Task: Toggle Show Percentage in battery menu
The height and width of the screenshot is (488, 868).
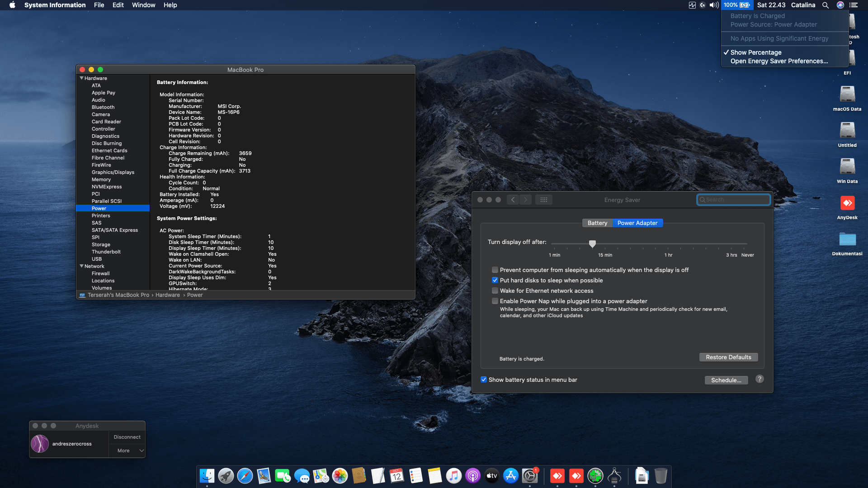Action: pyautogui.click(x=785, y=52)
